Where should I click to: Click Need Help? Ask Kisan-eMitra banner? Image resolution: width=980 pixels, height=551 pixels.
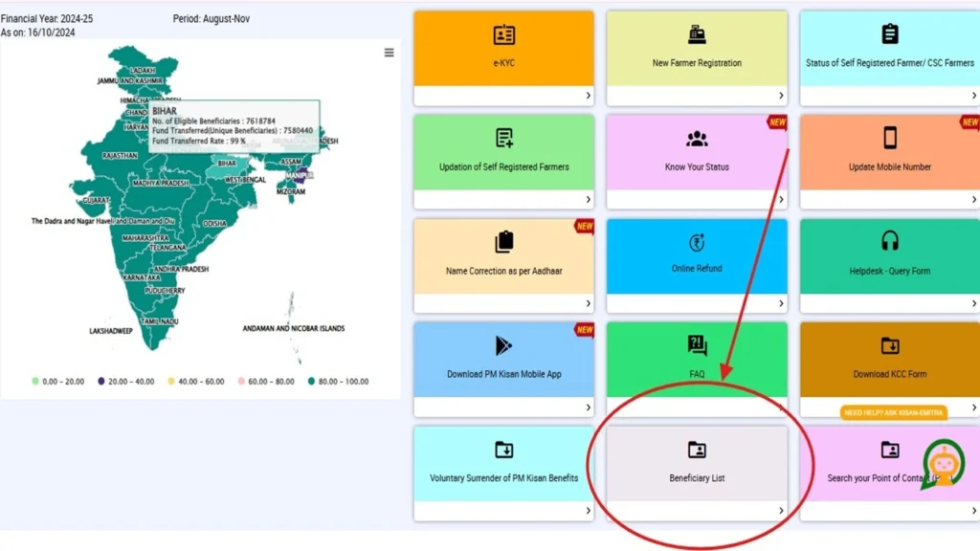[x=893, y=413]
